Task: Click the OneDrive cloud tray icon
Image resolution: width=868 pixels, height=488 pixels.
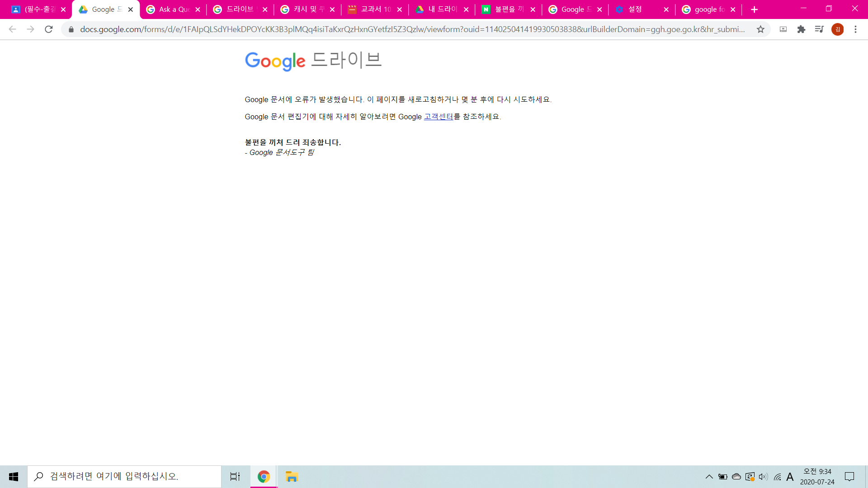Action: pos(736,477)
